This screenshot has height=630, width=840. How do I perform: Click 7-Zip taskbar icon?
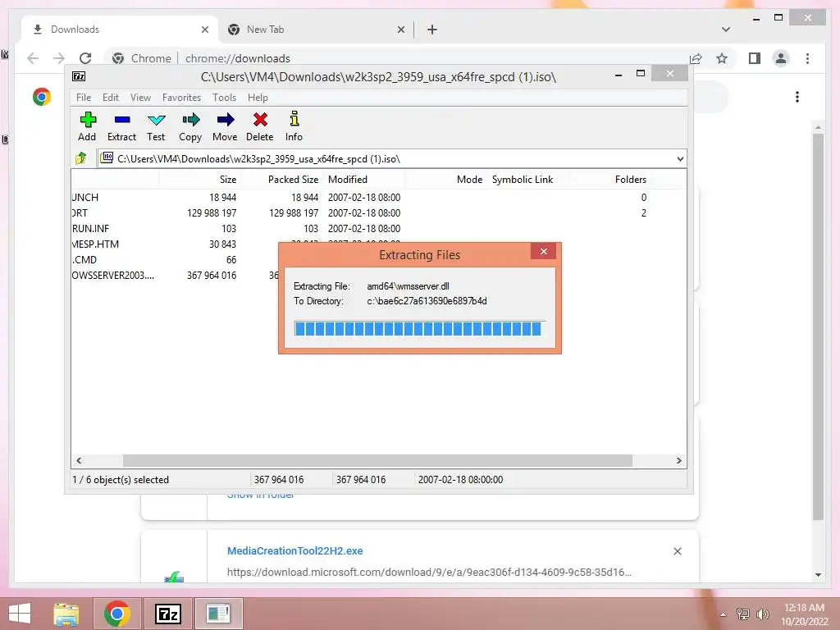point(168,614)
